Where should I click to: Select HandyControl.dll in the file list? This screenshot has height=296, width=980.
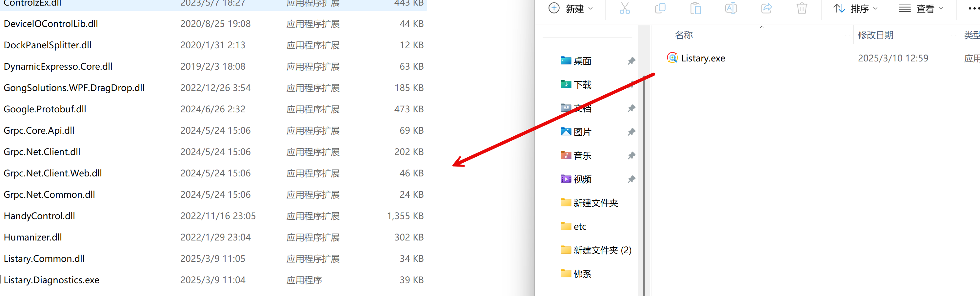pyautogui.click(x=40, y=216)
